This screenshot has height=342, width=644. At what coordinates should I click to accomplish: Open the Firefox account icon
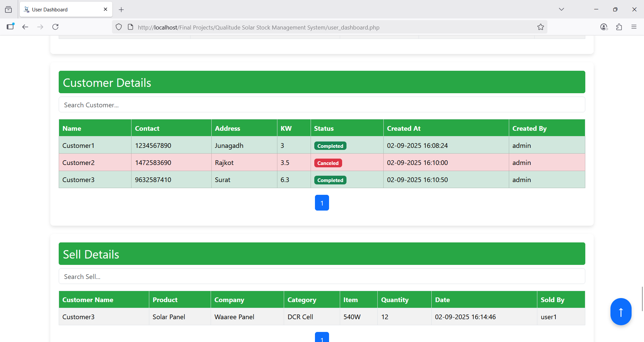604,27
